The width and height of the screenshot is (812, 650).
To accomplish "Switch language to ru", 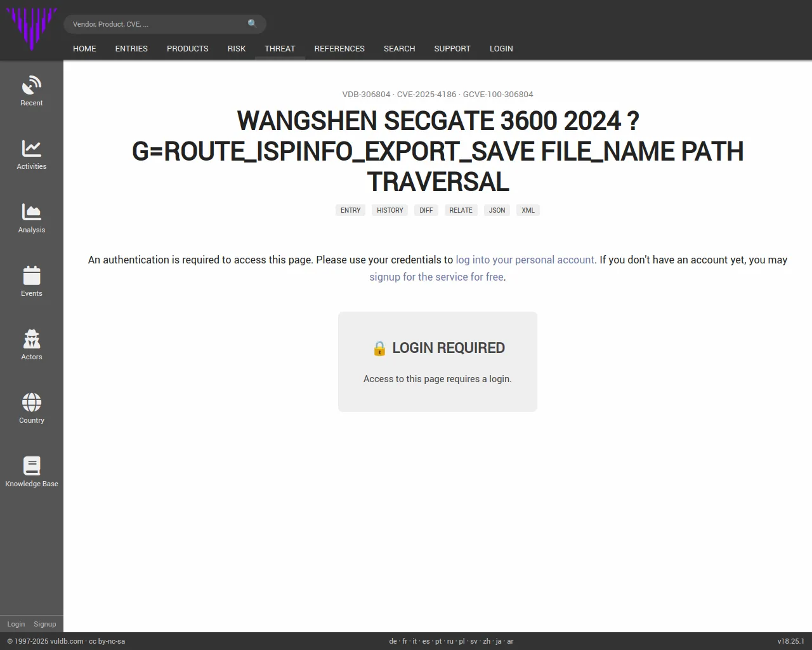I will pyautogui.click(x=450, y=641).
